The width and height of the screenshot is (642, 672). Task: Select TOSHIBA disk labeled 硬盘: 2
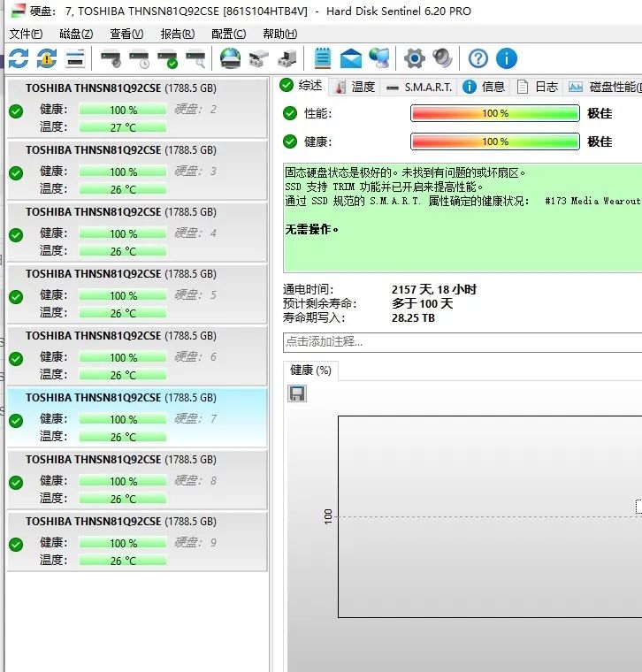[137, 107]
